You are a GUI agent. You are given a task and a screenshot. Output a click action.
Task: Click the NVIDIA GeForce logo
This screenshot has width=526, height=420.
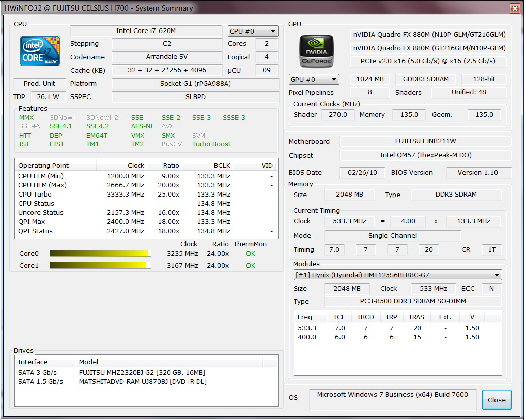pyautogui.click(x=316, y=51)
